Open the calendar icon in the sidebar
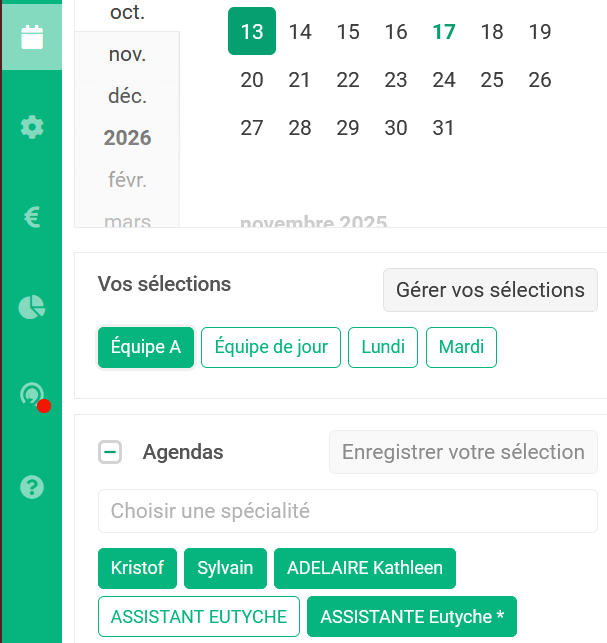Screen dimensions: 607x643 (32, 37)
